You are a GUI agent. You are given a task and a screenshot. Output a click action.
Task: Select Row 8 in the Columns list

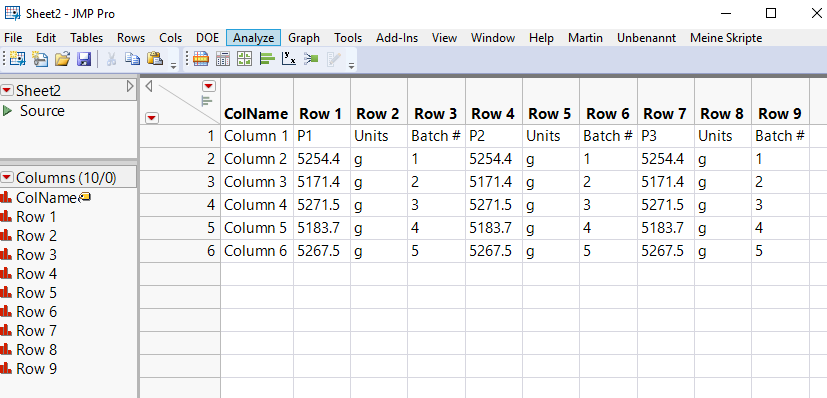(36, 350)
